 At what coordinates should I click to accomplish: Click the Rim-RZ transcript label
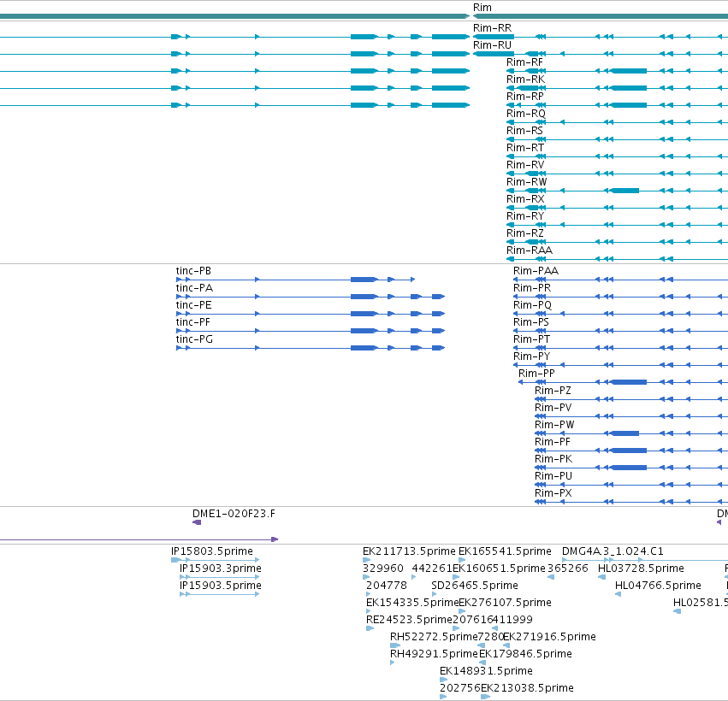[524, 233]
